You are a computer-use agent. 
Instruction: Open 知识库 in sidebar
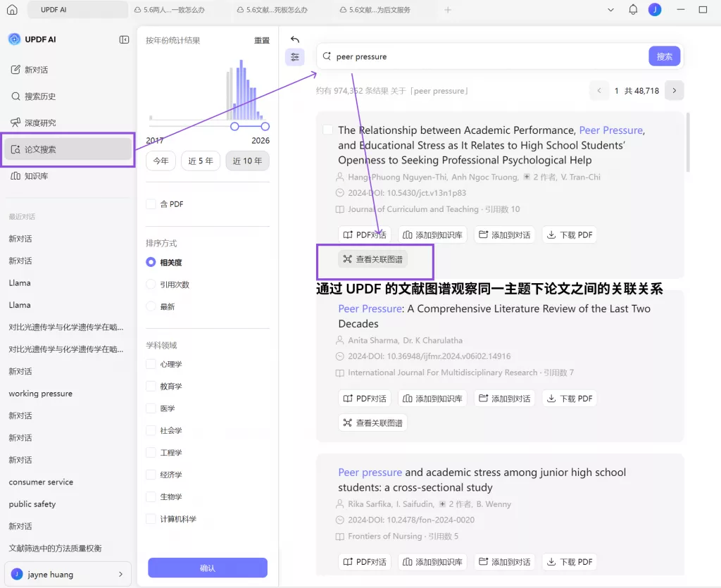68,176
